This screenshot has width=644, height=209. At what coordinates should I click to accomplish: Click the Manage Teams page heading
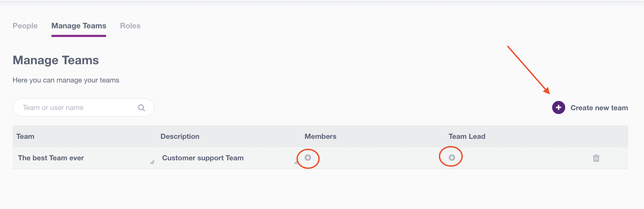click(x=56, y=60)
